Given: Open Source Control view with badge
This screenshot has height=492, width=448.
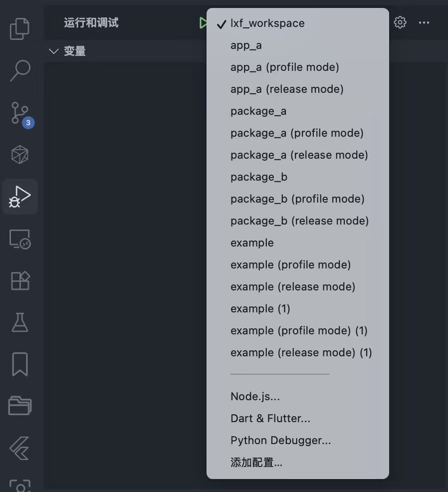Looking at the screenshot, I should (x=20, y=113).
